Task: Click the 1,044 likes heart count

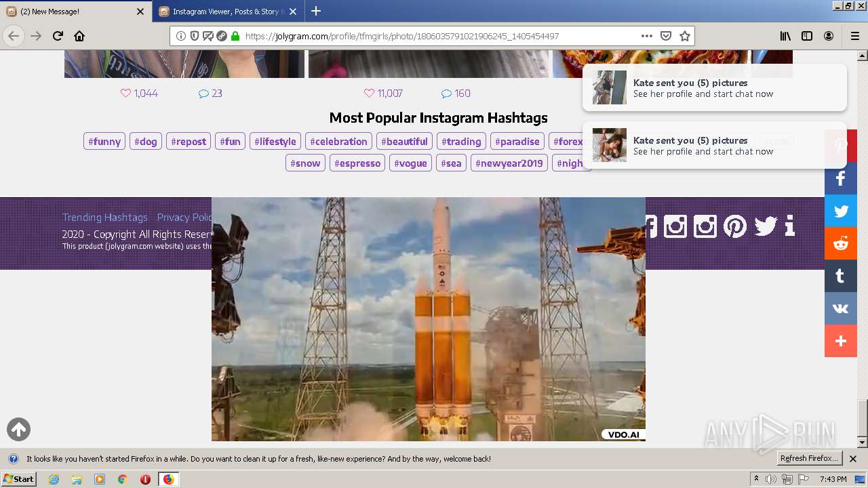Action: tap(139, 94)
